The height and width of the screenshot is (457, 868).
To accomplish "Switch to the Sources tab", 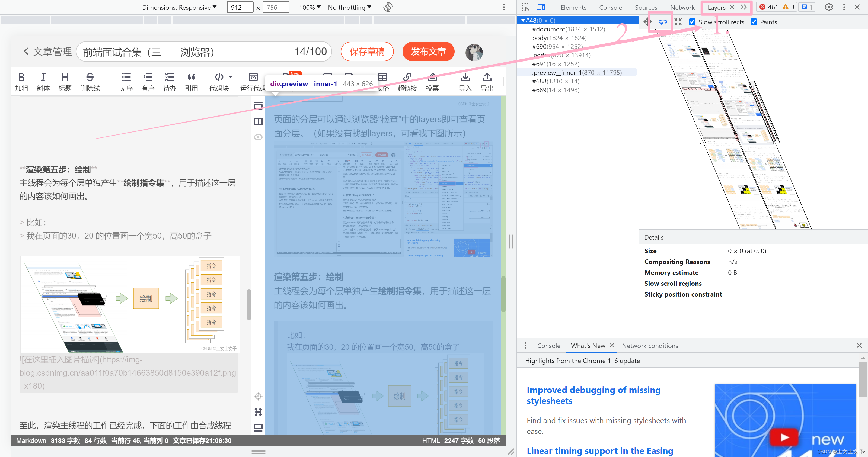I will pyautogui.click(x=646, y=7).
